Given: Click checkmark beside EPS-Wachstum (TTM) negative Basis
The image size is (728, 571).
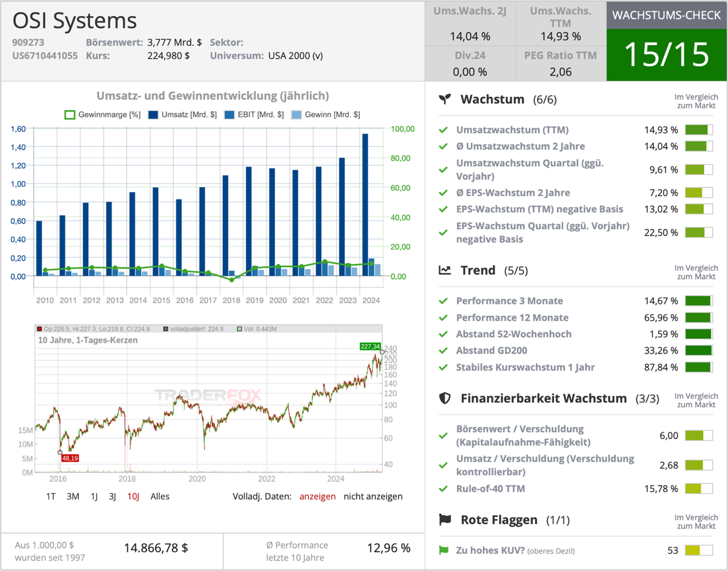Looking at the screenshot, I should point(443,209).
